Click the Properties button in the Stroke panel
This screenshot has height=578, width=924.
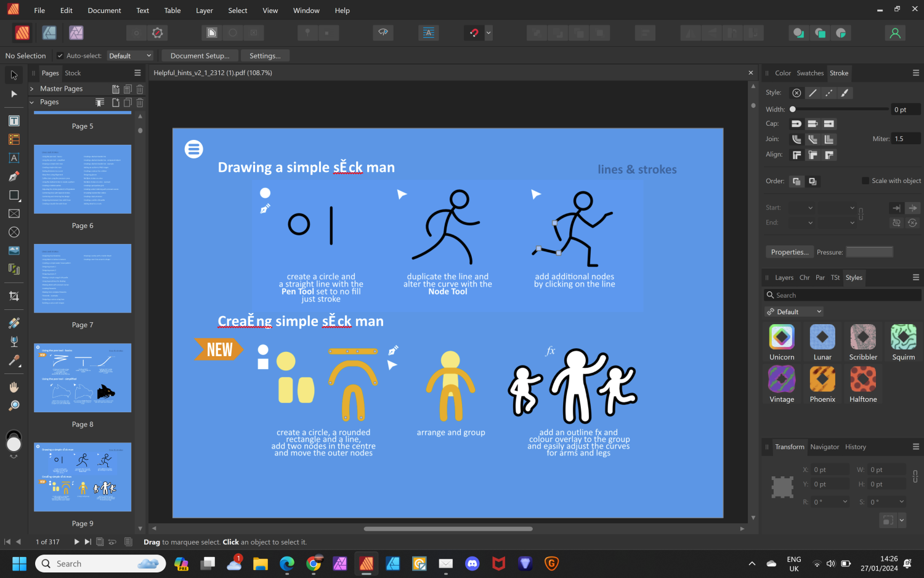coord(789,251)
